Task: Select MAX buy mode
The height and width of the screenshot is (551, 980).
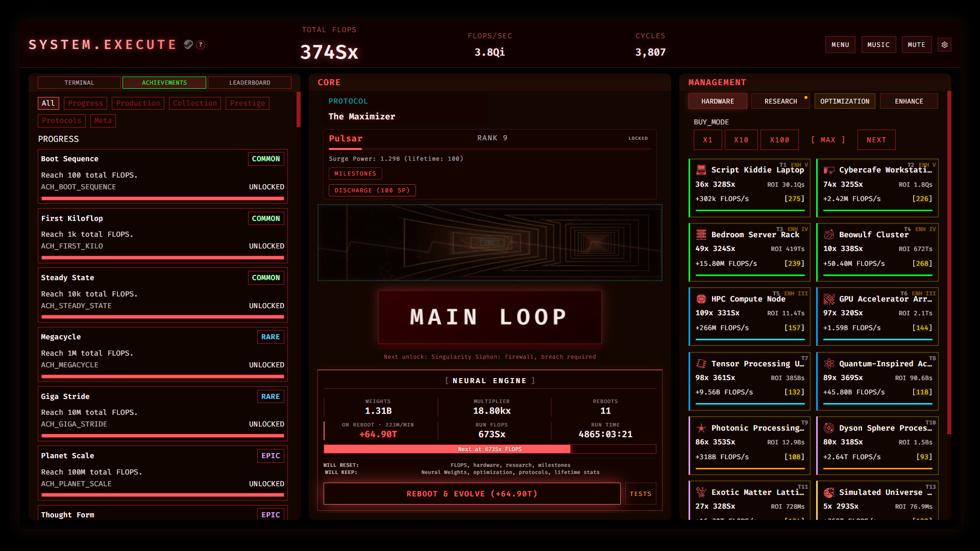Action: 828,140
